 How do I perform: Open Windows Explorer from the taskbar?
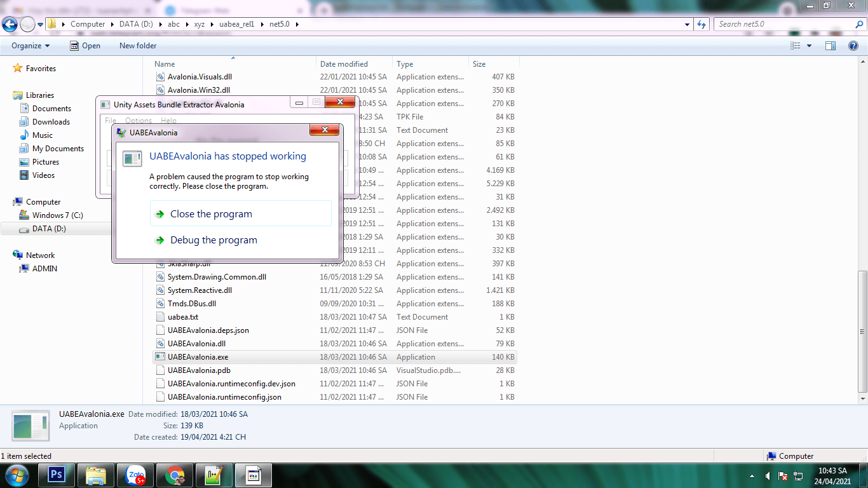click(97, 475)
